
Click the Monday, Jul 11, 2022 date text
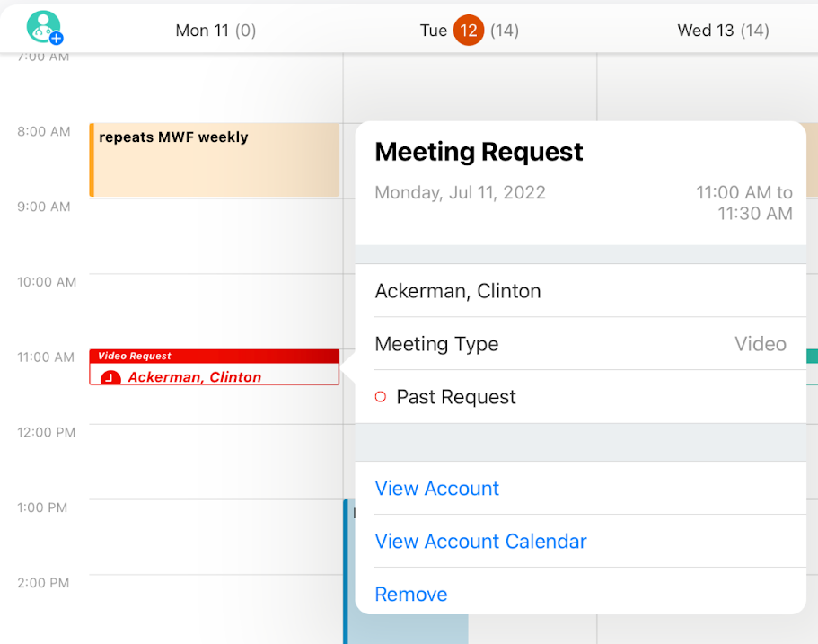460,192
